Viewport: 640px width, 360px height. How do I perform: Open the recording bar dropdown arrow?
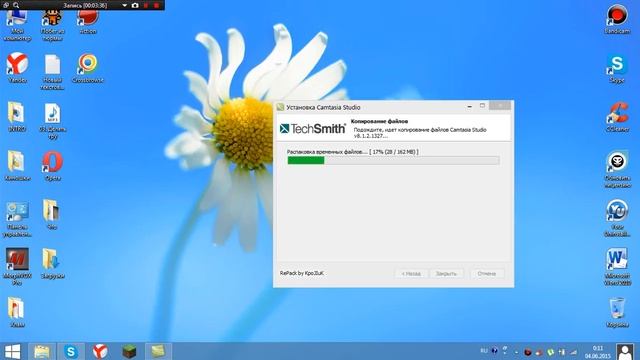(124, 5)
